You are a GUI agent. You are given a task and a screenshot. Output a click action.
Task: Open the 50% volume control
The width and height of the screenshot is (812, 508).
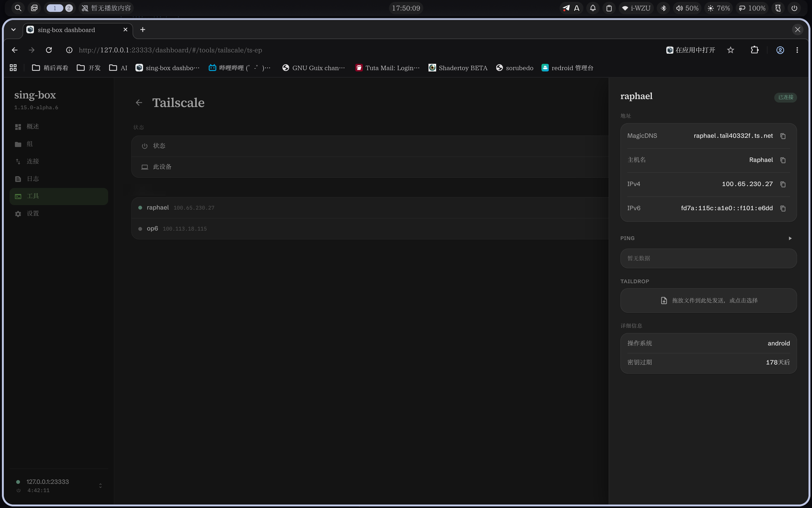(687, 8)
